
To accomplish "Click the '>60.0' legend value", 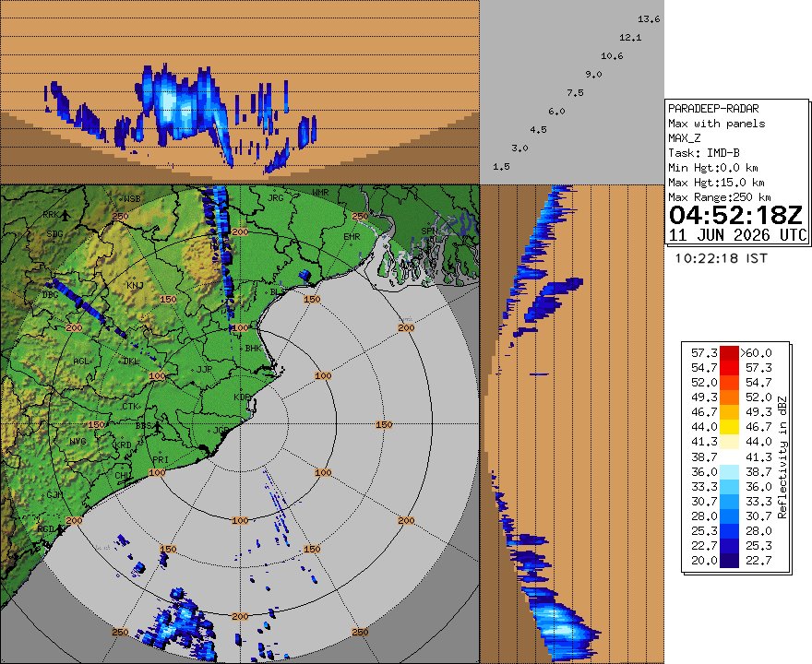I will (756, 353).
